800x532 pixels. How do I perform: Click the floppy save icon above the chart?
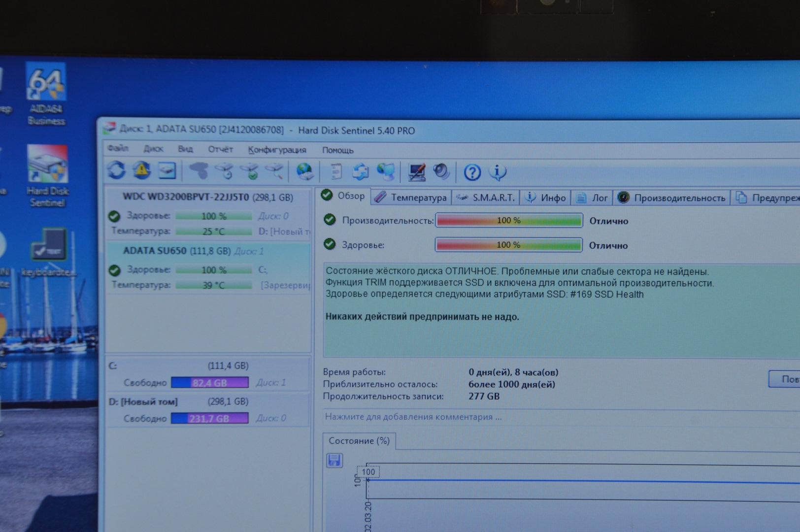click(x=334, y=461)
